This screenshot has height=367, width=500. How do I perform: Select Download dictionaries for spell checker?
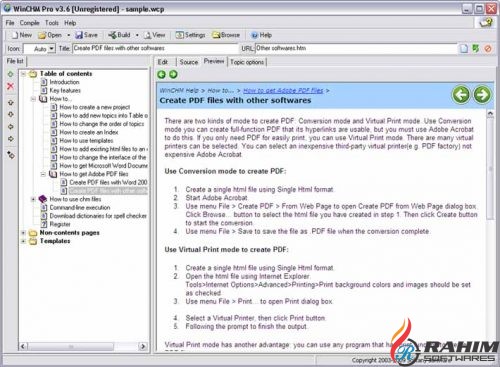98,216
